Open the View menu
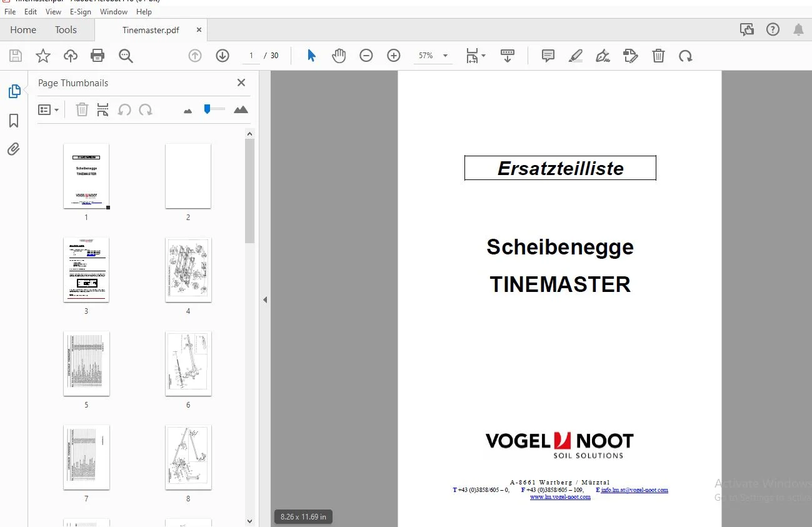The width and height of the screenshot is (812, 527). point(54,12)
